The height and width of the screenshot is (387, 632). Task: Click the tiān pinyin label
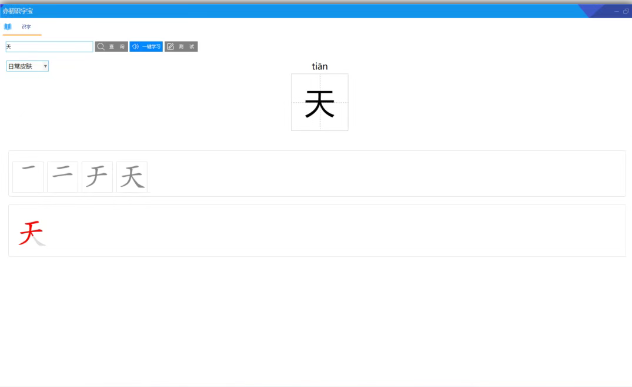click(320, 67)
